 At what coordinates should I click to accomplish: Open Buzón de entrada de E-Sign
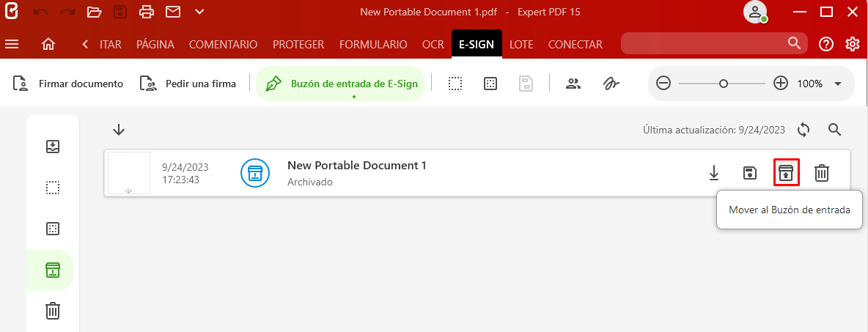(x=340, y=84)
